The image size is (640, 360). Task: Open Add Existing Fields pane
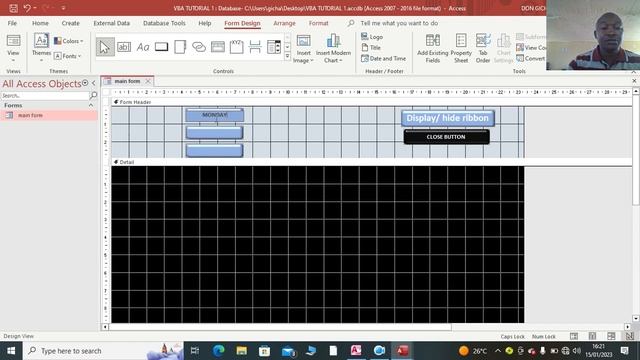click(433, 49)
